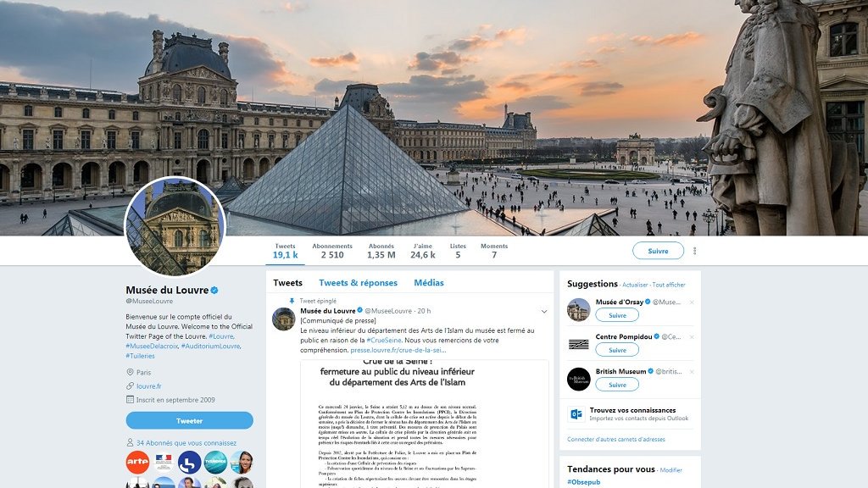Screen dimensions: 868x488
Task: Follow Musée du Louvre with the Suivre button
Action: pos(658,251)
